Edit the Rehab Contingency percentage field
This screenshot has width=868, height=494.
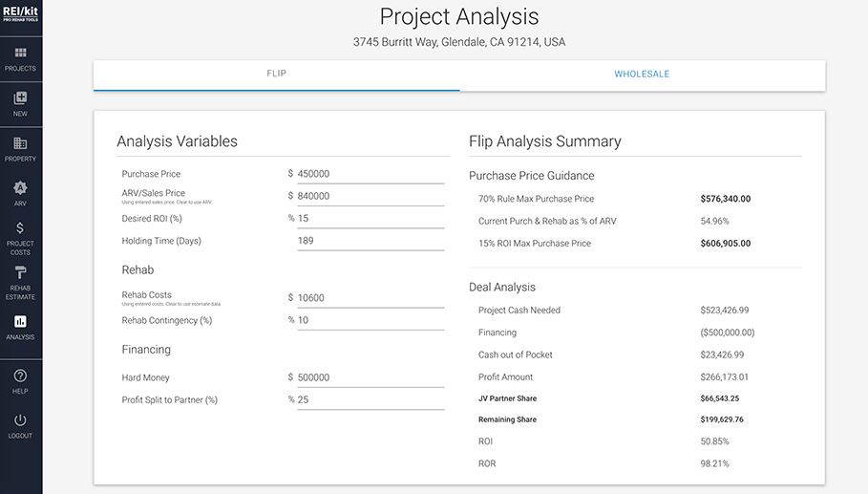tap(370, 320)
